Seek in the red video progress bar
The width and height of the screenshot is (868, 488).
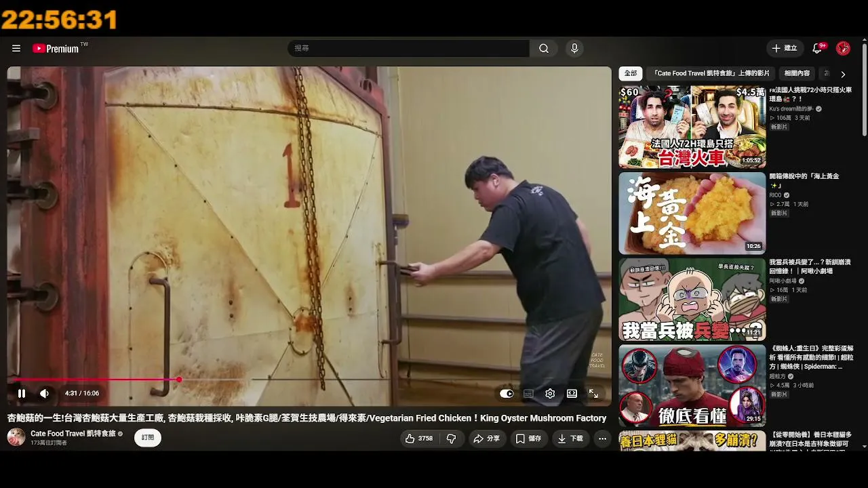(309, 380)
